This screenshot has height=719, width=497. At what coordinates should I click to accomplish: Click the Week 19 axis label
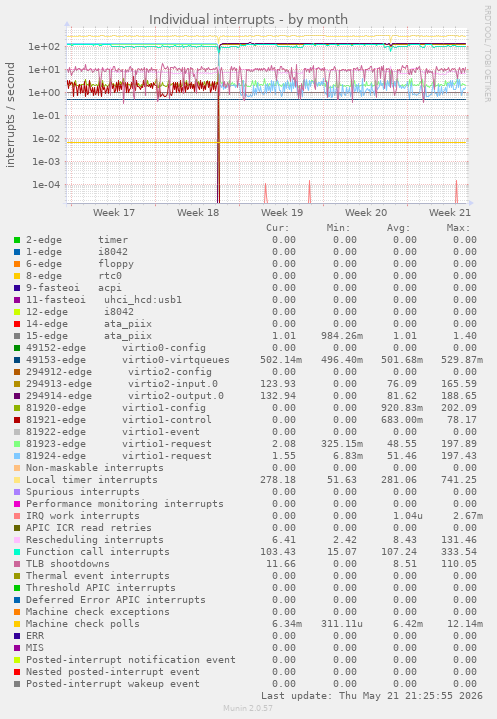[x=282, y=213]
